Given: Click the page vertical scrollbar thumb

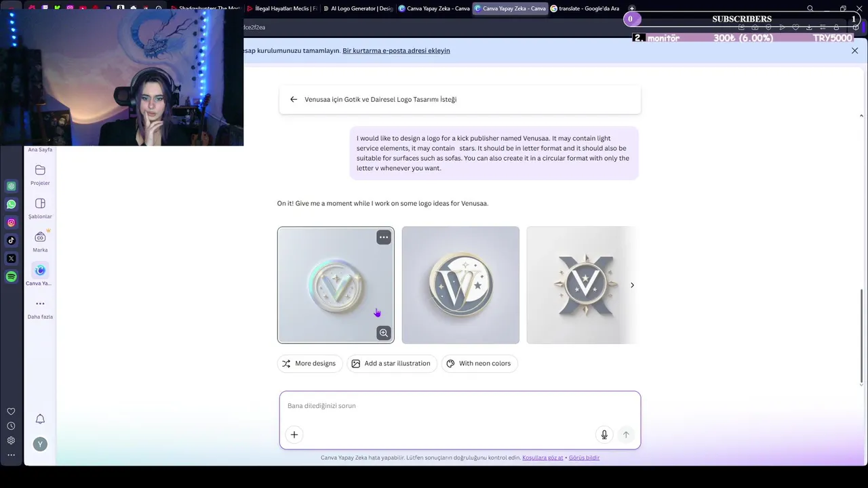Looking at the screenshot, I should coord(861,335).
